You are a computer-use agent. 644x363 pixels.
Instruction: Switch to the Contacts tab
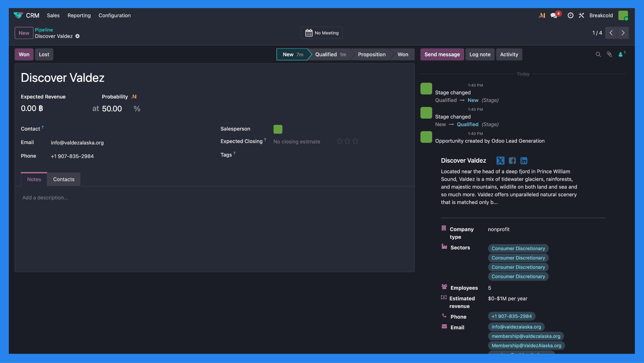pos(64,179)
